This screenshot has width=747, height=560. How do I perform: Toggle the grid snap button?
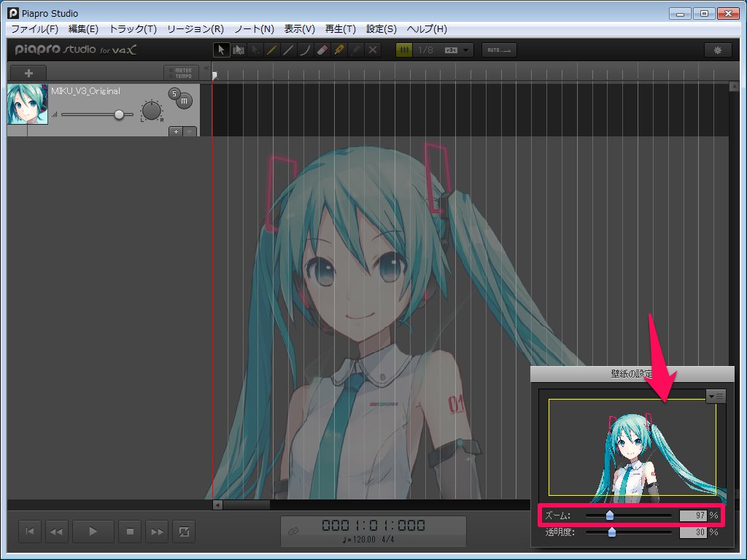click(404, 50)
